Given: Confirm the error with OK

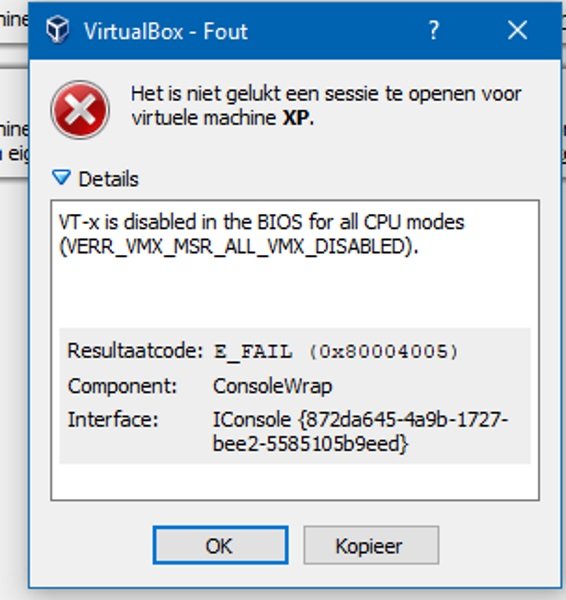Looking at the screenshot, I should pyautogui.click(x=220, y=545).
